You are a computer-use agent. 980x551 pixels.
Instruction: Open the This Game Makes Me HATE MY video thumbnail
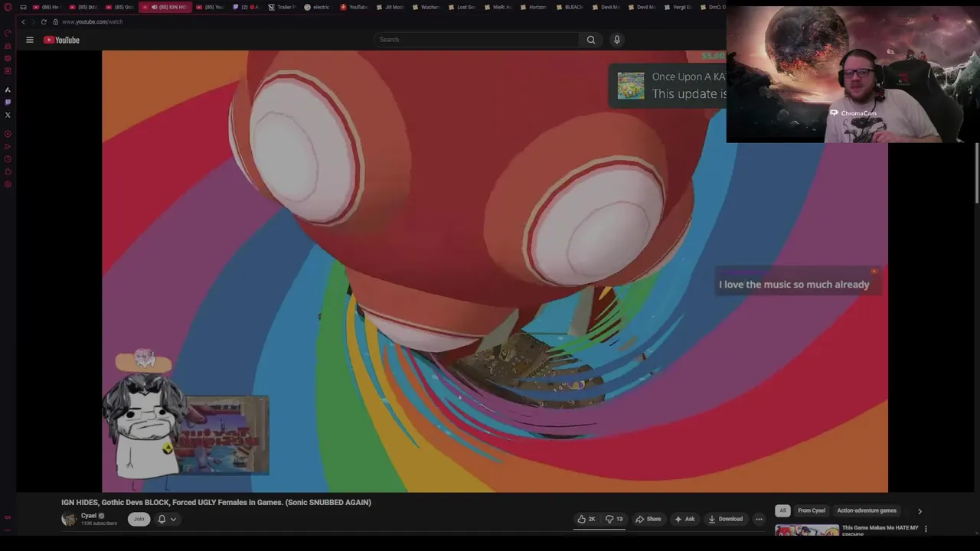807,530
